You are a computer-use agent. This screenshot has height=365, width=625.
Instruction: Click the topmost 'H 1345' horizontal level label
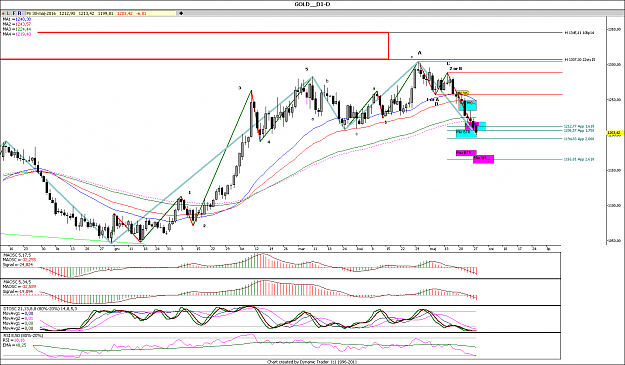[580, 33]
